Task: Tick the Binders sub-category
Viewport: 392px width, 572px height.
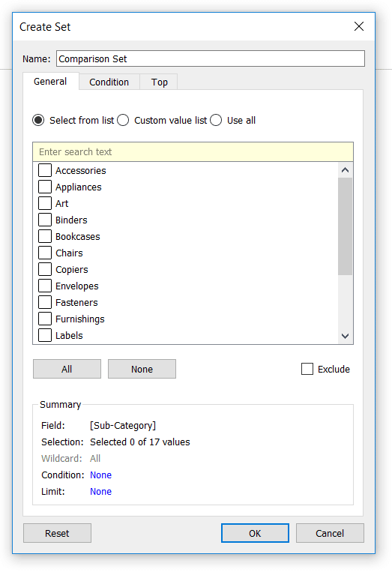Action: (x=45, y=220)
